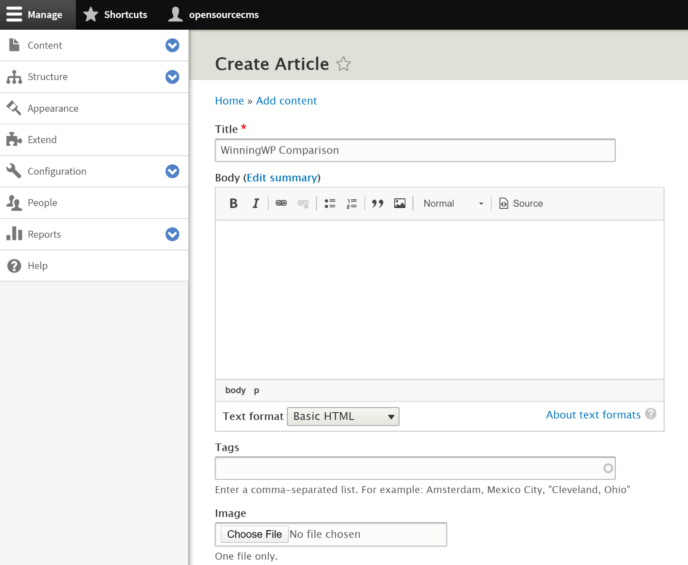
Task: Focus the Tags input field
Action: coord(415,468)
